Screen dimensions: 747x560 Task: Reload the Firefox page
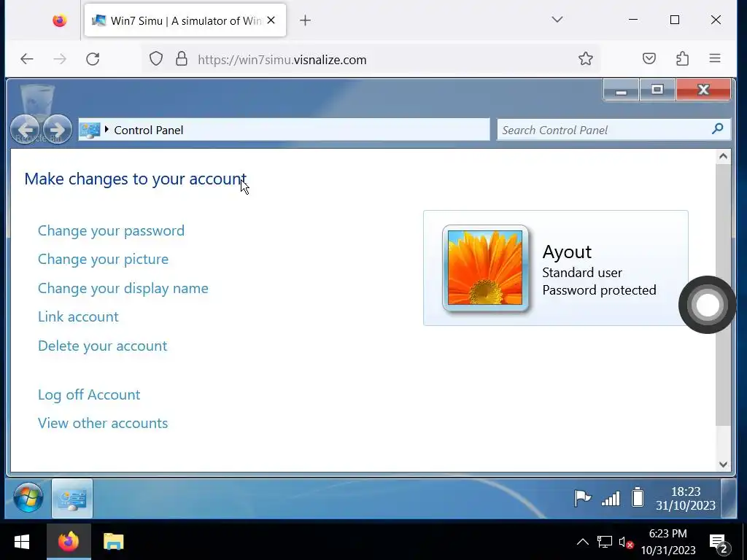(x=93, y=59)
